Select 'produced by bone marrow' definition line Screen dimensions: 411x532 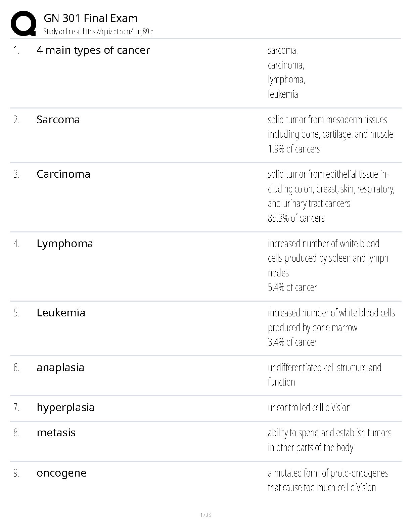312,327
